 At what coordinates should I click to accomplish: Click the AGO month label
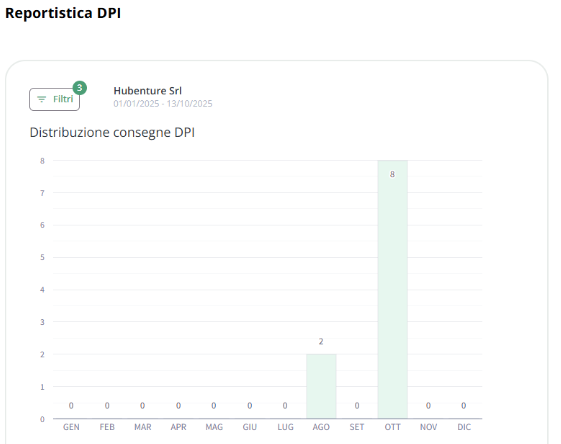pos(321,427)
